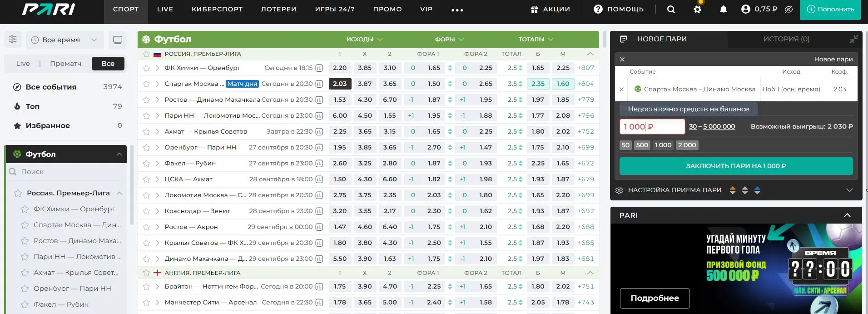Open the settings gear in the header
The height and width of the screenshot is (314, 868).
click(x=697, y=10)
